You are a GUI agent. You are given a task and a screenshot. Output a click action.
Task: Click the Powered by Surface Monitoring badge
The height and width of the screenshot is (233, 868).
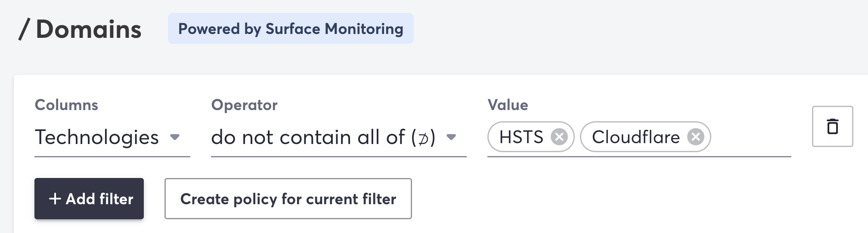click(x=291, y=28)
